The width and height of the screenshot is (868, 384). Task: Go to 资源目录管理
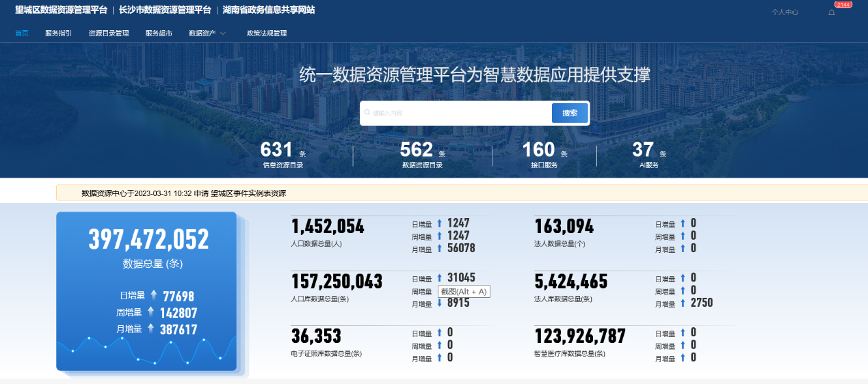109,33
